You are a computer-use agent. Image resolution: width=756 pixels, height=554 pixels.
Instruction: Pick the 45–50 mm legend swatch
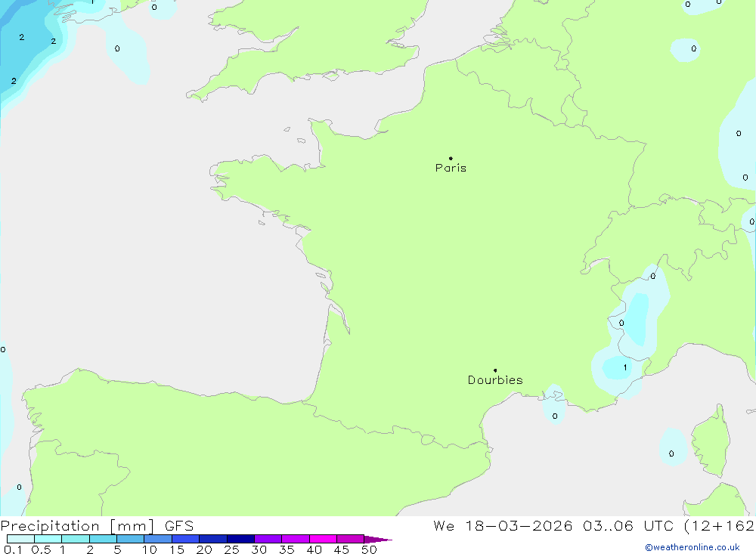tap(350, 539)
